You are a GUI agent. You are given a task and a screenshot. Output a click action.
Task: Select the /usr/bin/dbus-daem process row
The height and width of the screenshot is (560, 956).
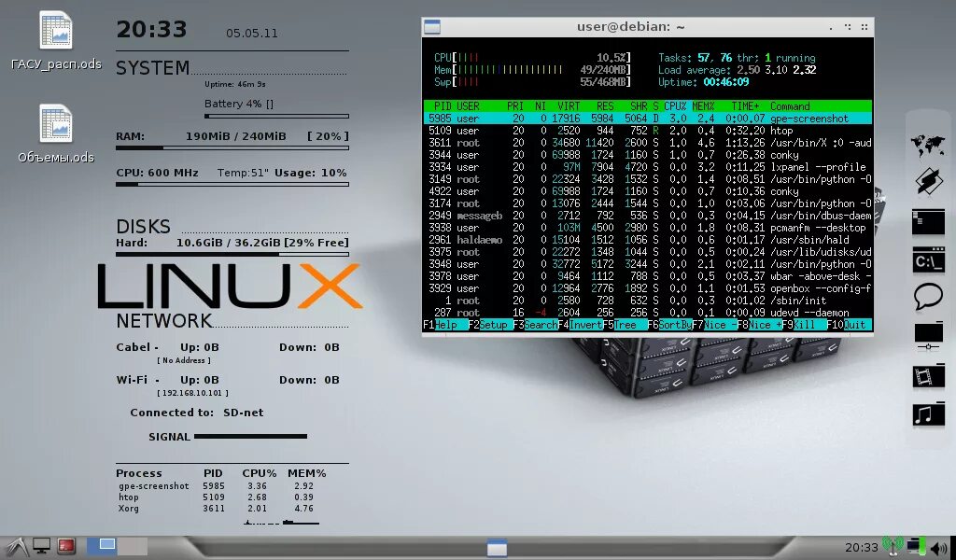[x=648, y=215]
